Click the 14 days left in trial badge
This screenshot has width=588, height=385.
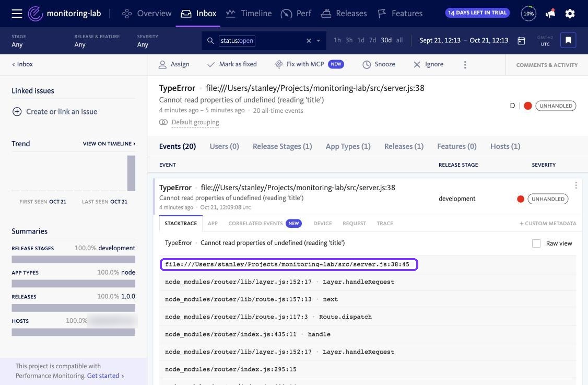(477, 13)
